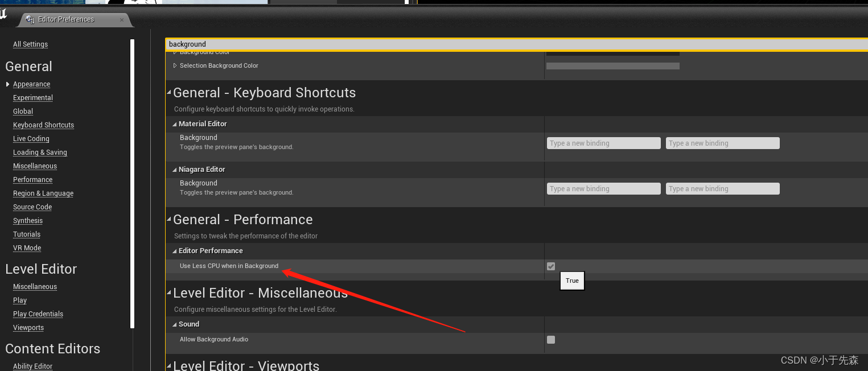868x371 pixels.
Task: Open All Settings link
Action: 30,44
